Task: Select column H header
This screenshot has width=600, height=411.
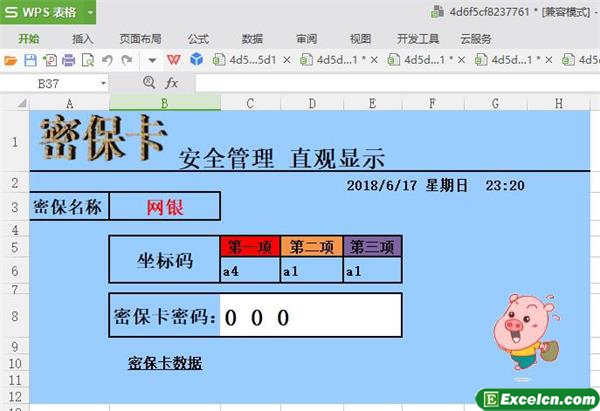Action: click(559, 103)
